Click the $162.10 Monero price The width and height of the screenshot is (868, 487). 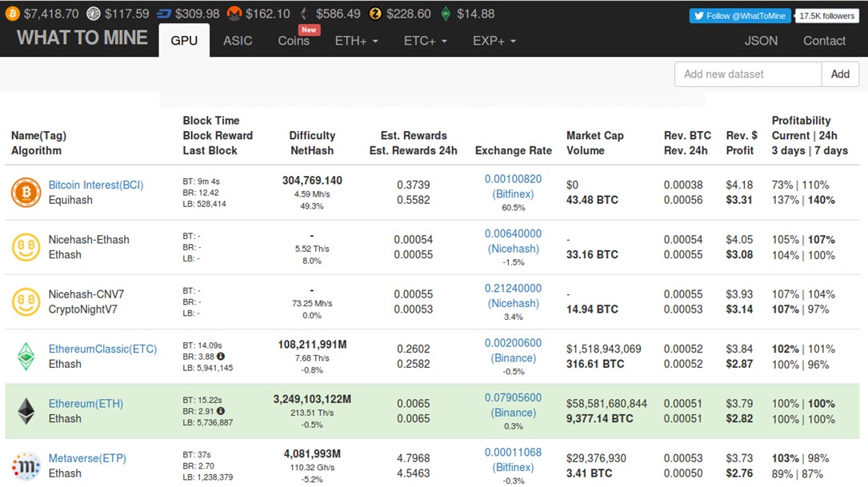tap(267, 14)
